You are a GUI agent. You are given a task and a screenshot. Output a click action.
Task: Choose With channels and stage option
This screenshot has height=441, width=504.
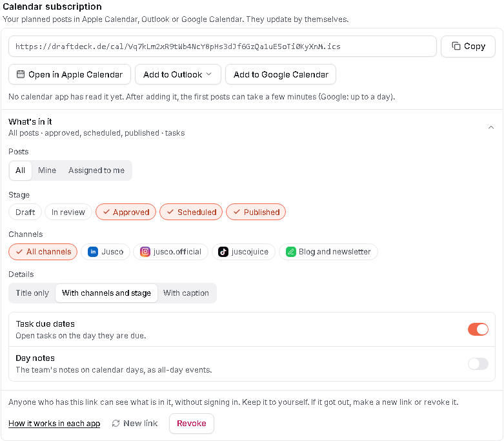coord(106,292)
